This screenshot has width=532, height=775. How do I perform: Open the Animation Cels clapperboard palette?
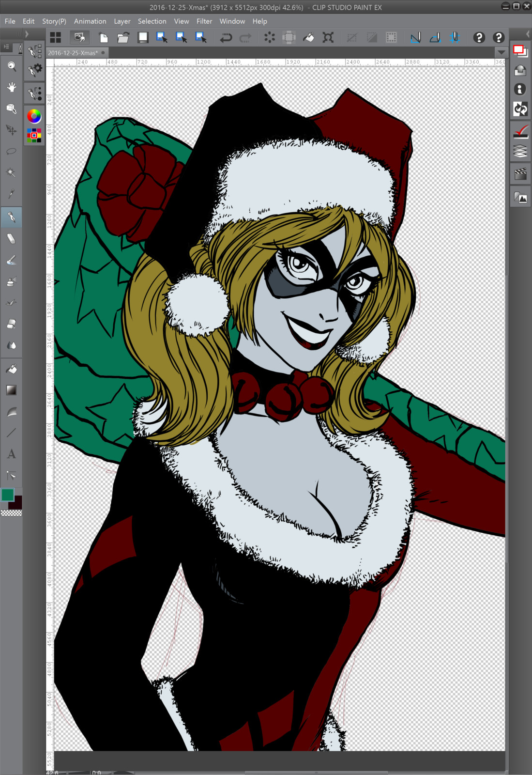point(520,174)
